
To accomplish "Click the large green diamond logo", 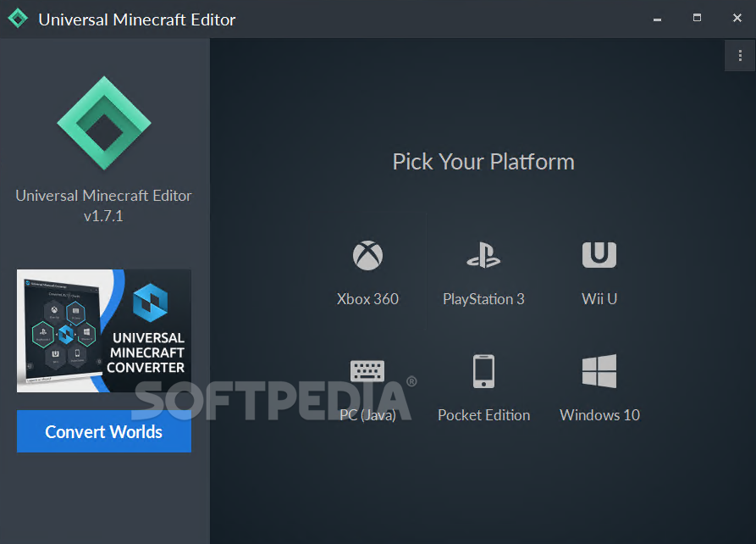I will pos(104,123).
